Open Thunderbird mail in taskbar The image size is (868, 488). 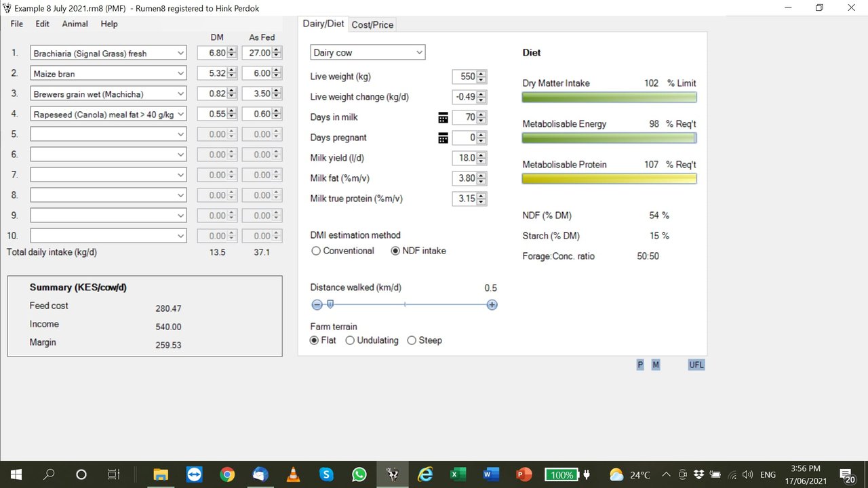click(x=260, y=474)
